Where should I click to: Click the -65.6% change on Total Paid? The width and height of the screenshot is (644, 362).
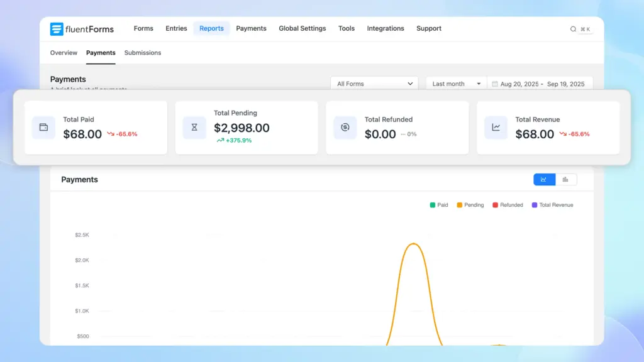[122, 134]
